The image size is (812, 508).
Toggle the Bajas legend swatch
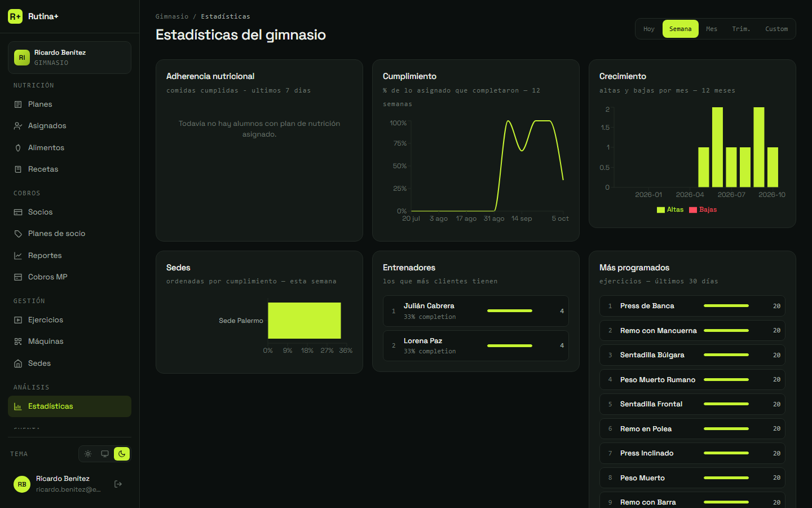click(x=693, y=210)
